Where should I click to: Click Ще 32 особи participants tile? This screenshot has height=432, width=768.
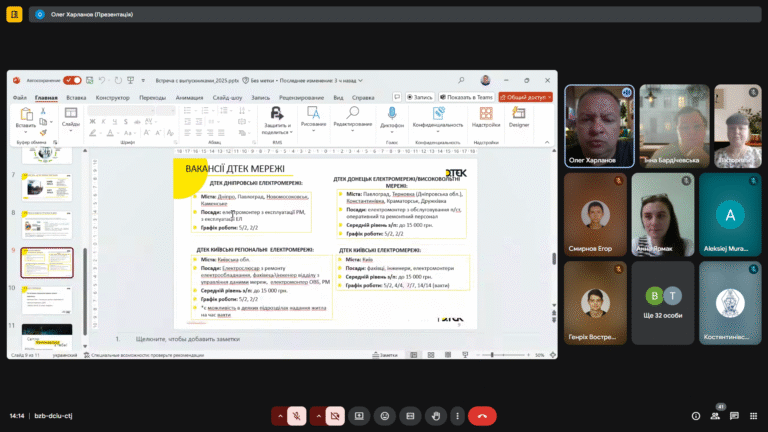[663, 303]
